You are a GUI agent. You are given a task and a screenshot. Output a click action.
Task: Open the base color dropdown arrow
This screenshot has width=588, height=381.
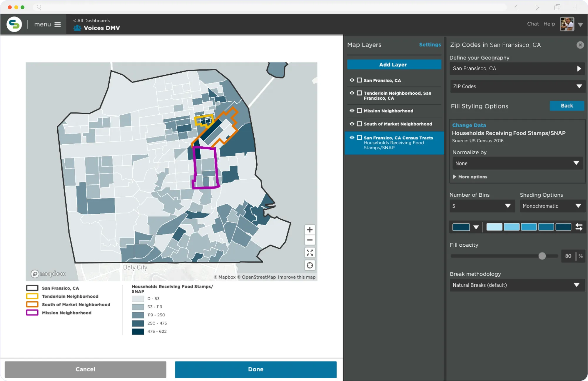click(x=476, y=227)
